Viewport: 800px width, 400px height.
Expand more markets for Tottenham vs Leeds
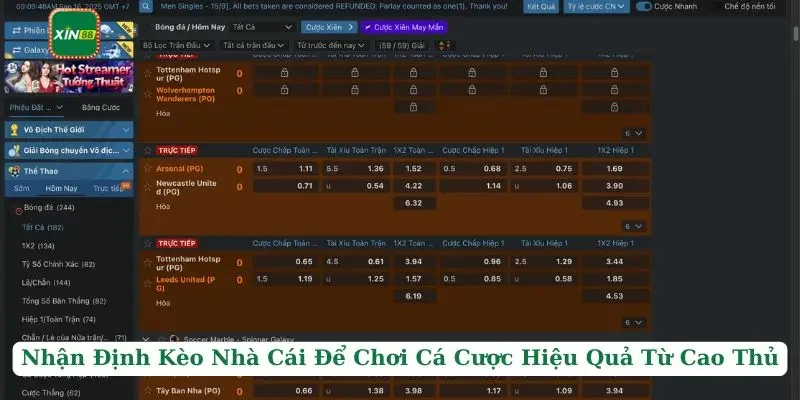[x=634, y=322]
